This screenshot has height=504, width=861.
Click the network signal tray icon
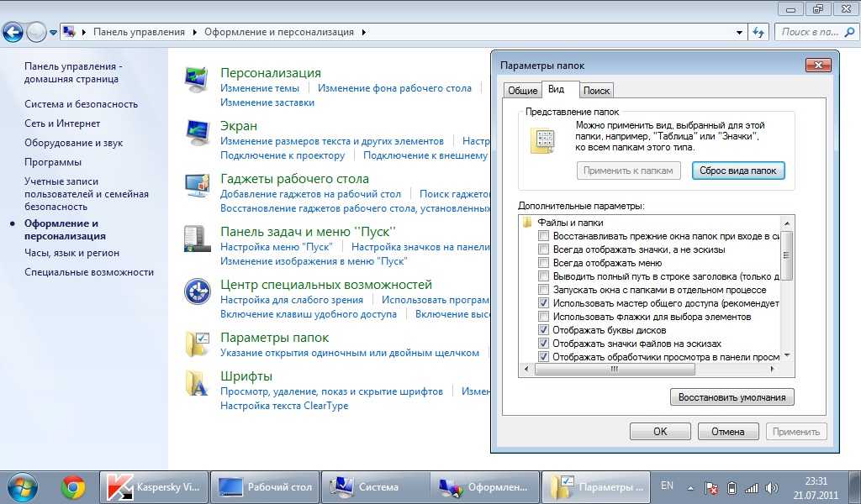click(751, 487)
